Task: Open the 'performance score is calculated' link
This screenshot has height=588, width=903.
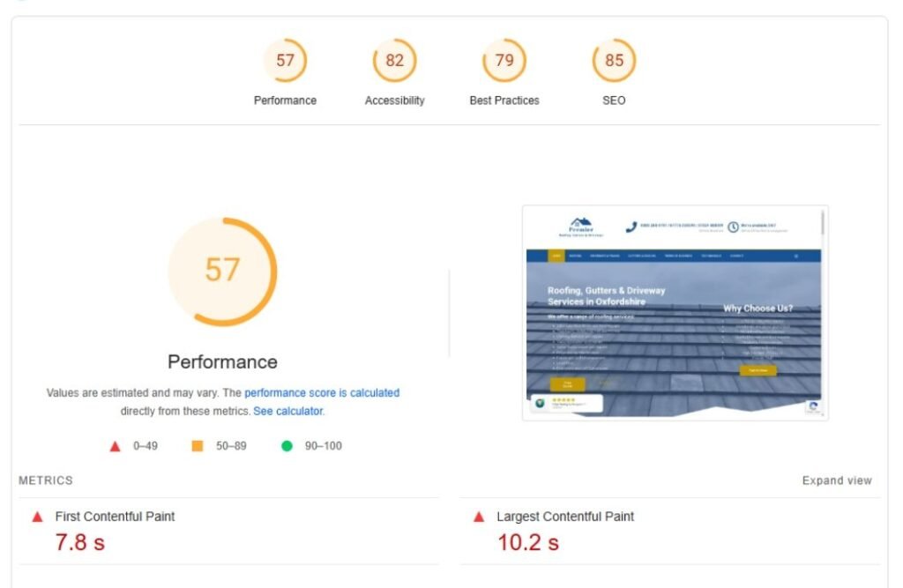Action: [x=322, y=393]
